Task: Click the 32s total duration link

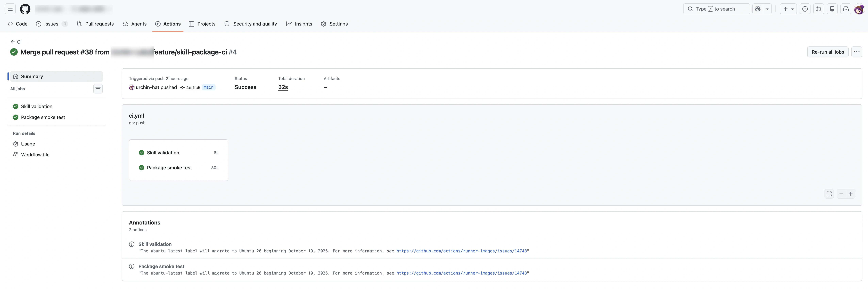Action: pos(283,87)
